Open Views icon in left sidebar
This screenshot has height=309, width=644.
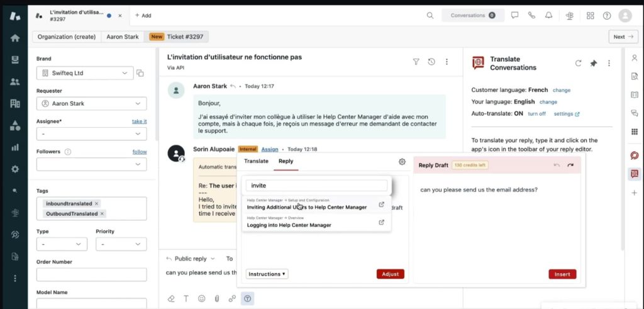(x=15, y=60)
